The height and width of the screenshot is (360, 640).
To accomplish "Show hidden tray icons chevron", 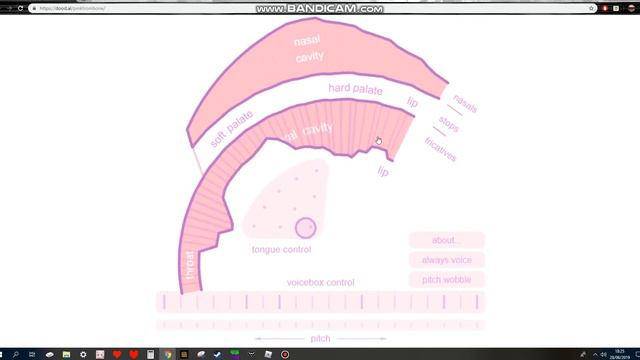I will pyautogui.click(x=596, y=354).
